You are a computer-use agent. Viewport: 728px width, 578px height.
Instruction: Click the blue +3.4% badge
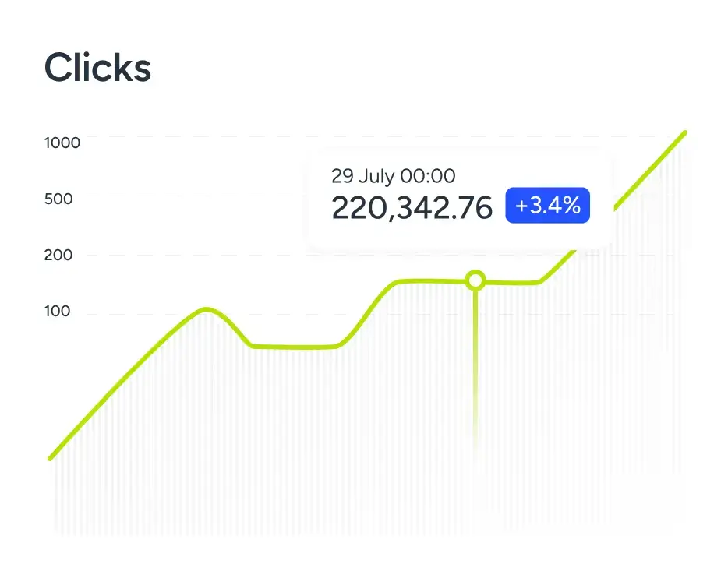[547, 206]
